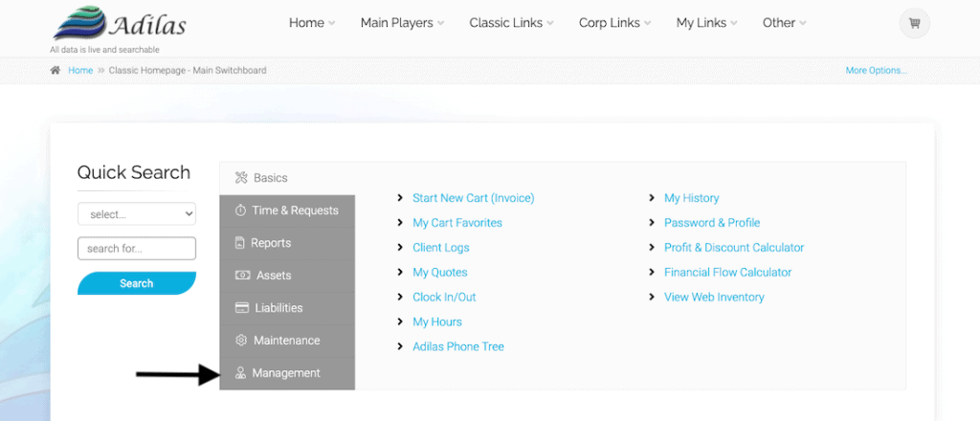
Task: Click the Maintenance gear icon
Action: (x=241, y=341)
